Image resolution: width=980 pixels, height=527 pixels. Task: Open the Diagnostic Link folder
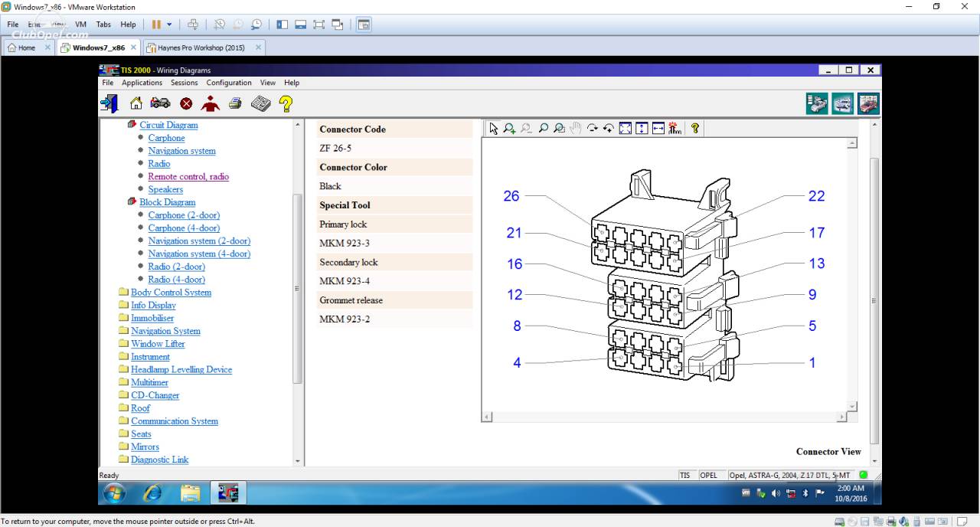[x=159, y=460]
